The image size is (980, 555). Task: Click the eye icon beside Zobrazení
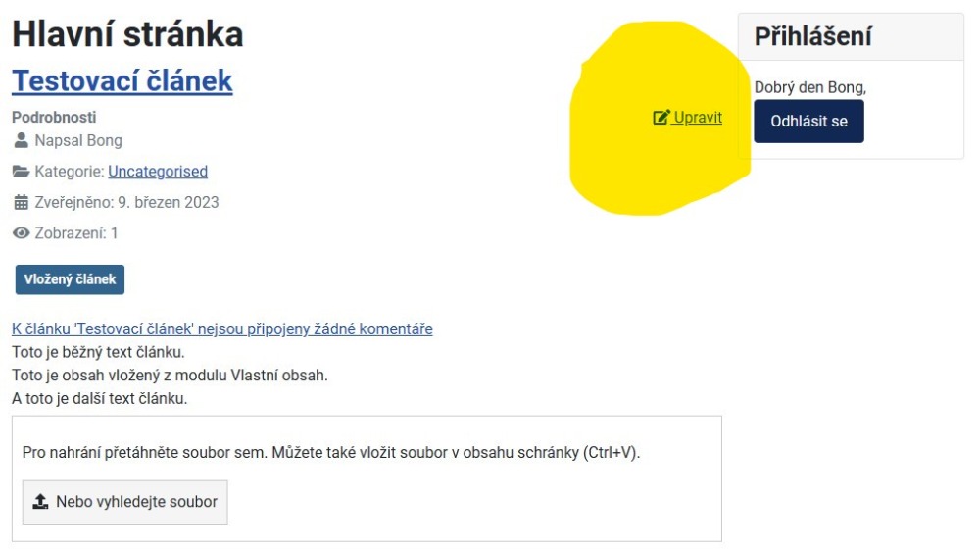tap(21, 233)
